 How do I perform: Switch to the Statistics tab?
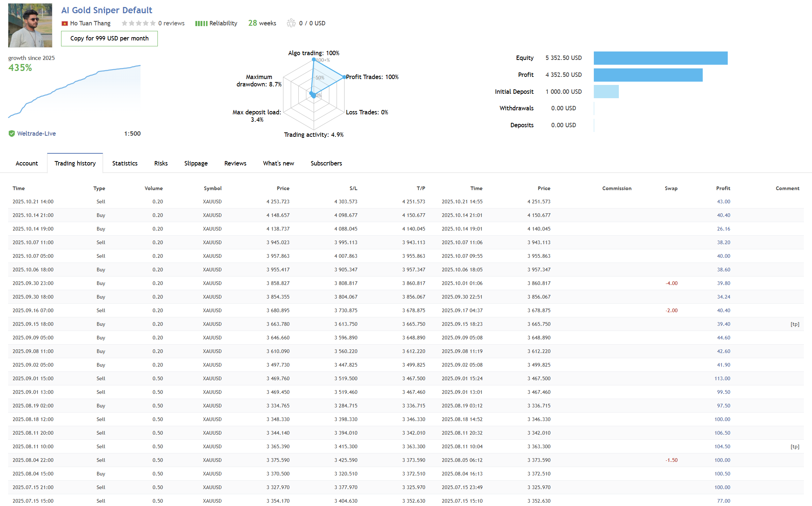tap(125, 163)
